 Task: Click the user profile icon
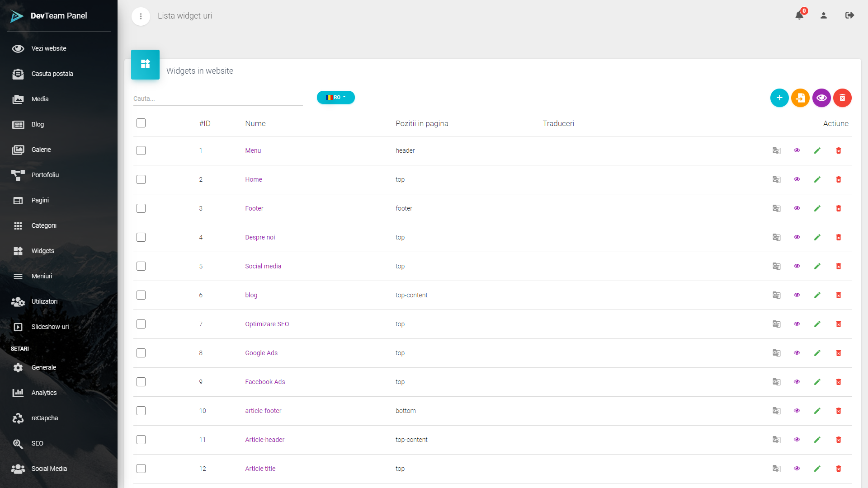[x=824, y=15]
